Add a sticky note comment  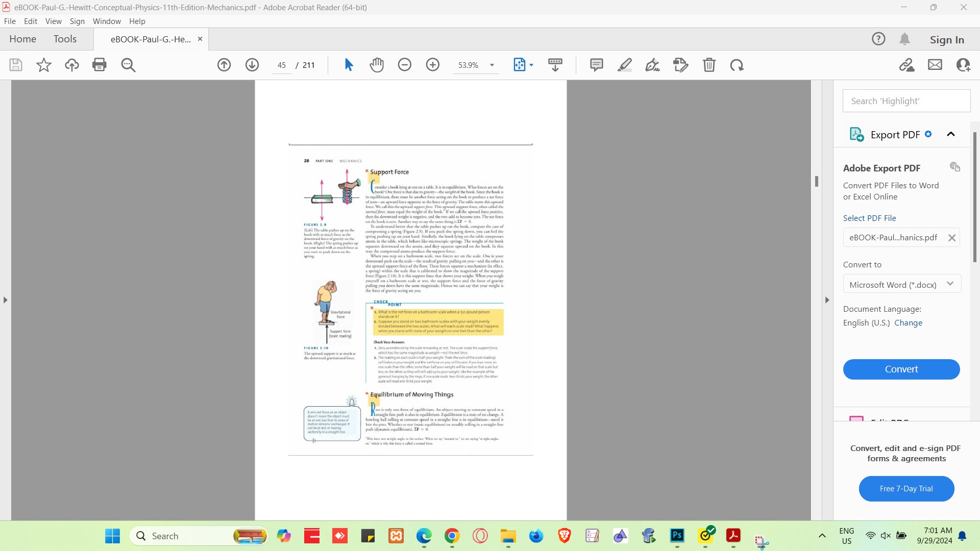[596, 65]
